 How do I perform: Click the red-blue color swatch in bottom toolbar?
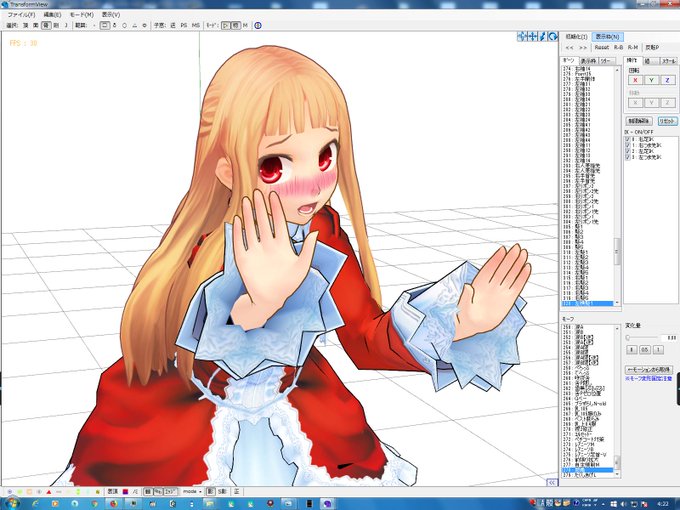[125, 491]
